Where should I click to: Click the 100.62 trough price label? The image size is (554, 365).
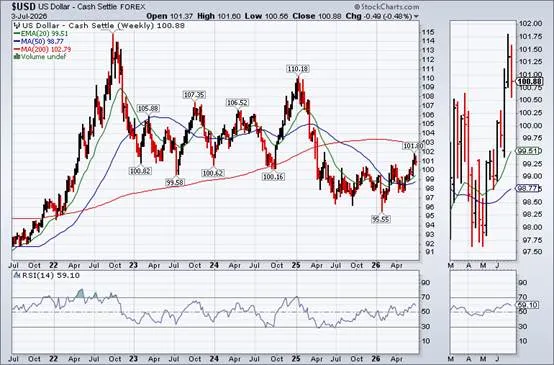[x=212, y=173]
